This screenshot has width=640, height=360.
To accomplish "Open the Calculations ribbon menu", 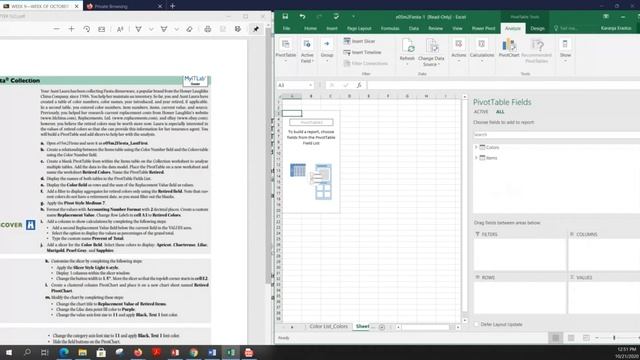I will click(482, 51).
